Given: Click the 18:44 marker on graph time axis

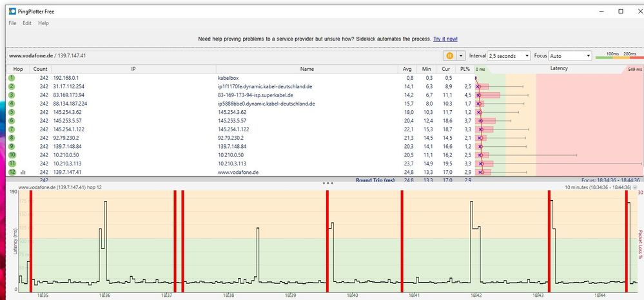Looking at the screenshot, I should tap(600, 295).
